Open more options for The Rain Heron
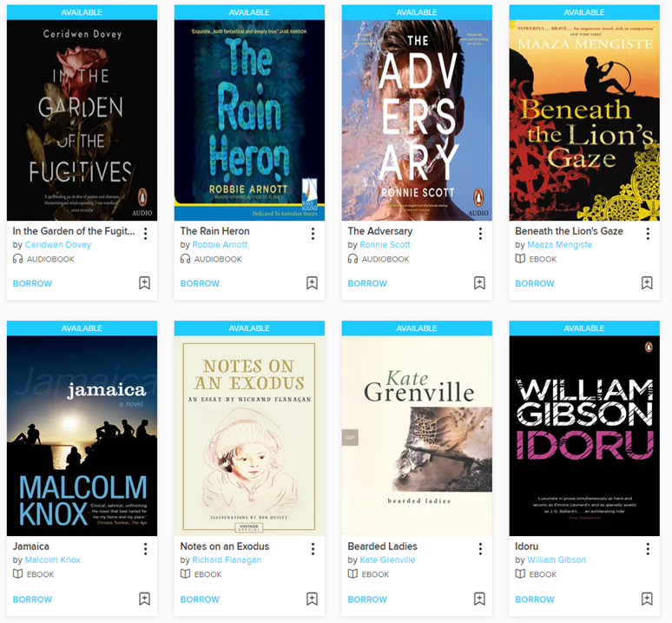 coord(313,234)
